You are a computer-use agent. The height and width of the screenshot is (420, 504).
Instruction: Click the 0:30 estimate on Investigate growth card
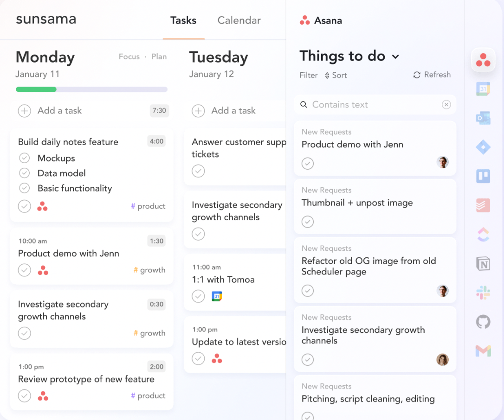(156, 304)
